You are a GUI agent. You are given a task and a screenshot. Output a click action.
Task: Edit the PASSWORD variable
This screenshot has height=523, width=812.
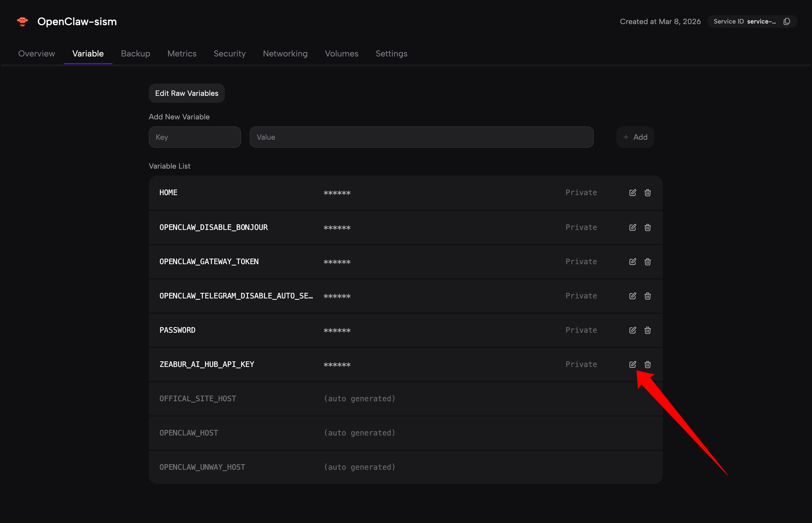pyautogui.click(x=632, y=330)
